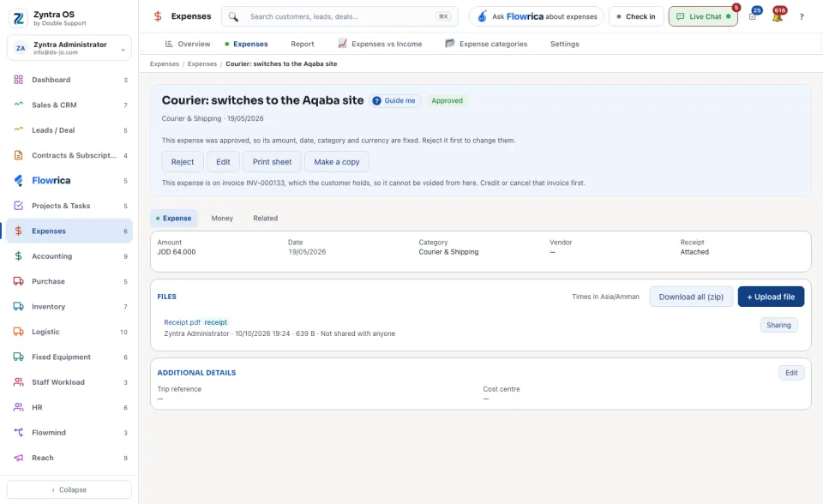Expand the Zyntra Administrator account dropdown
This screenshot has width=823, height=504.
69,48
